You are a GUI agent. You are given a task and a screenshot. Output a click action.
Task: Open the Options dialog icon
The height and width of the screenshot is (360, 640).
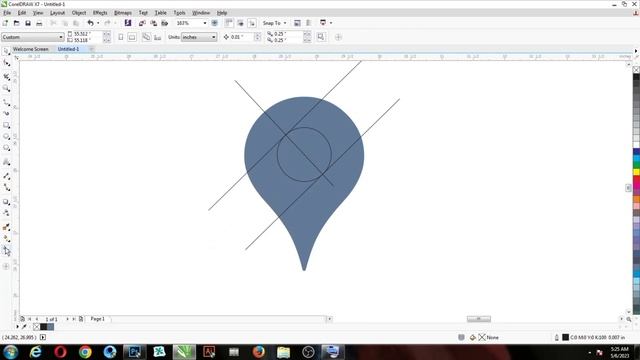(x=297, y=23)
